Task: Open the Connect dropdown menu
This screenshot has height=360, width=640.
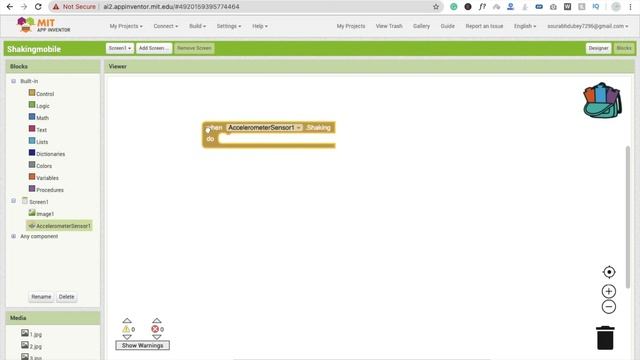Action: tap(165, 26)
